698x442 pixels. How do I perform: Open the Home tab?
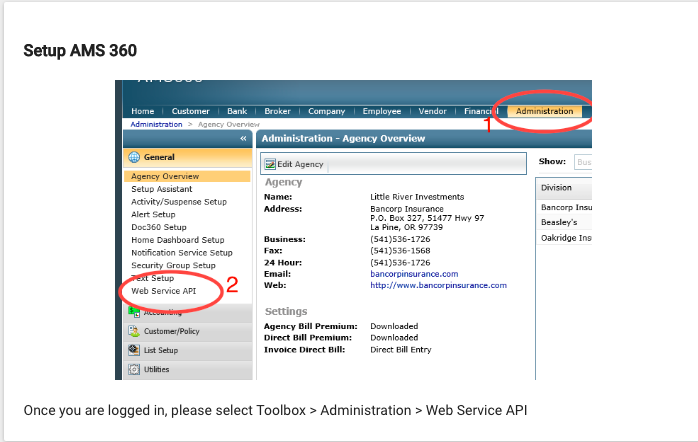click(142, 111)
